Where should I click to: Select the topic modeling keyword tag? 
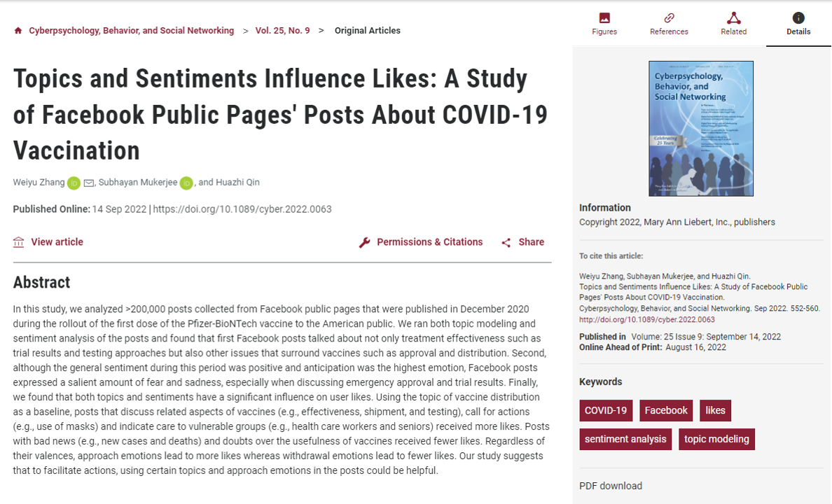pyautogui.click(x=717, y=440)
